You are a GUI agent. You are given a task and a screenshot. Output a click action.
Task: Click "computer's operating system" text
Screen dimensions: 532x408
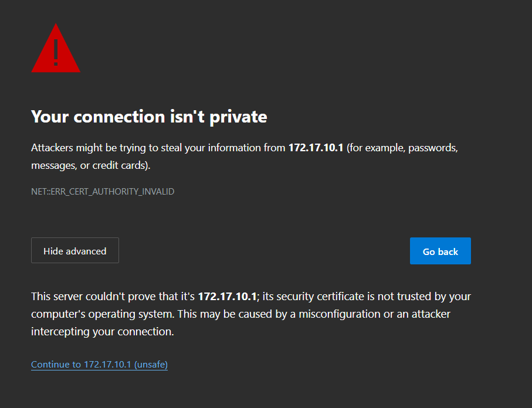pyautogui.click(x=101, y=314)
